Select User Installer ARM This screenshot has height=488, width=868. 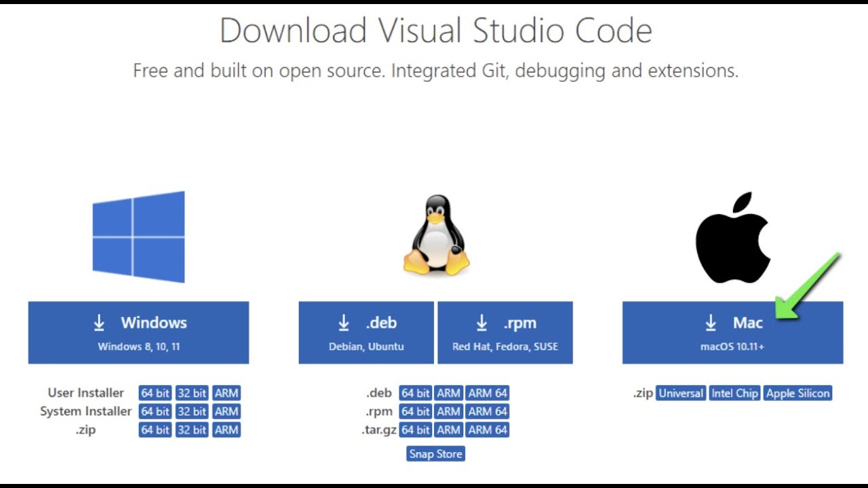[x=226, y=393]
